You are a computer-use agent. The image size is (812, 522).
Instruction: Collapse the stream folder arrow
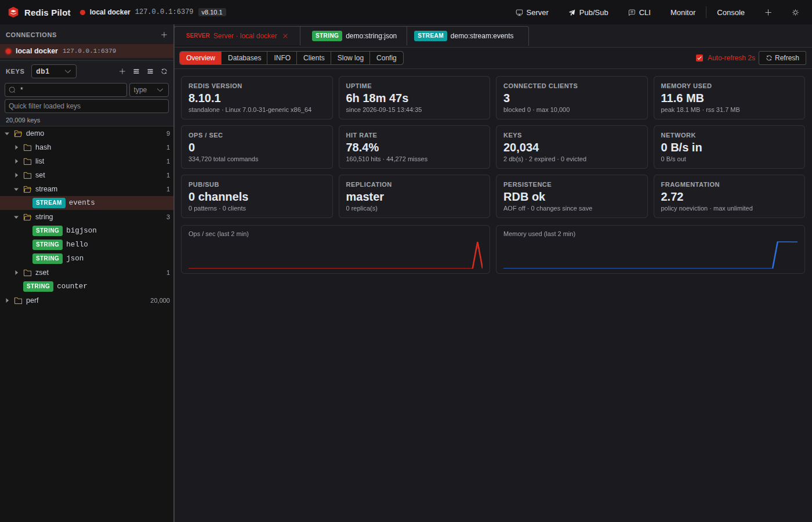16,189
